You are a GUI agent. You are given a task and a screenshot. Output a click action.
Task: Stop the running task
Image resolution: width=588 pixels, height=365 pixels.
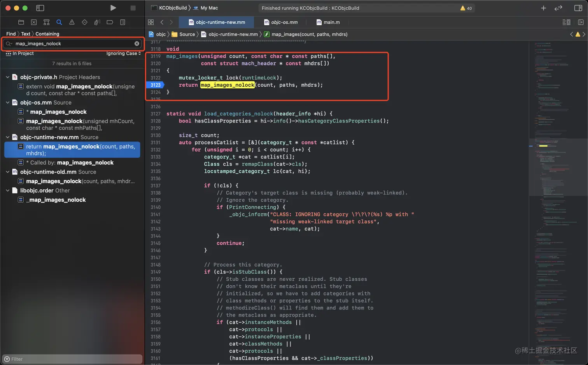(x=133, y=8)
